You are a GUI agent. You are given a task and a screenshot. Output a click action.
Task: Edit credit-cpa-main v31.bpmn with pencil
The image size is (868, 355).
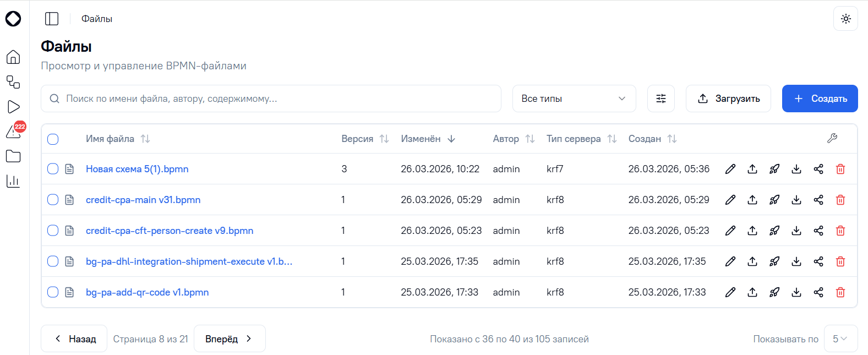pos(730,200)
